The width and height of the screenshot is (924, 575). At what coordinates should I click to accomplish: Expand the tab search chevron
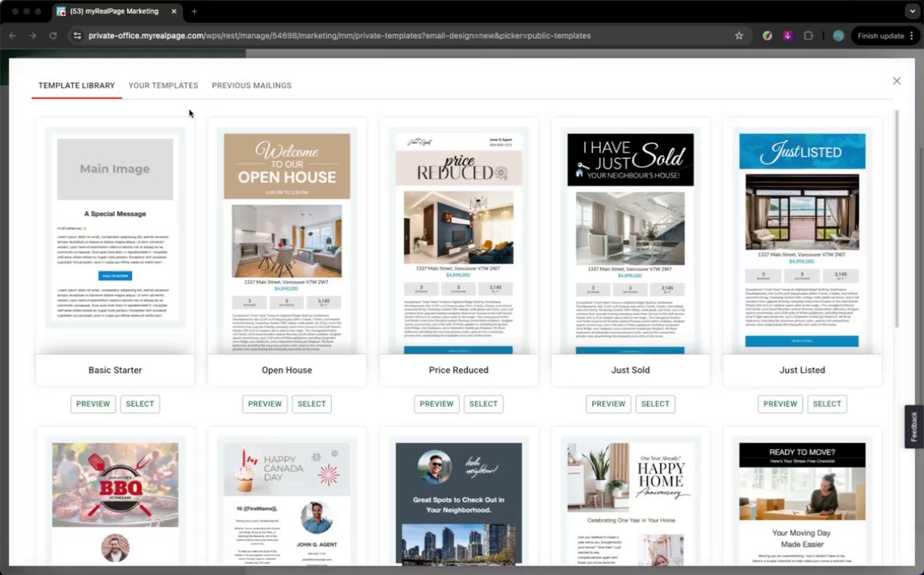pos(912,11)
